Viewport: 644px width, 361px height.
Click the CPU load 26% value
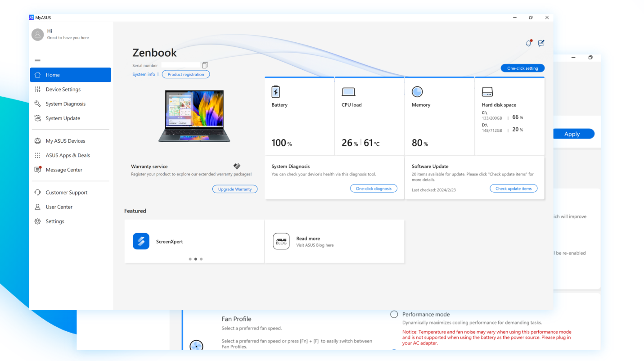(x=350, y=143)
